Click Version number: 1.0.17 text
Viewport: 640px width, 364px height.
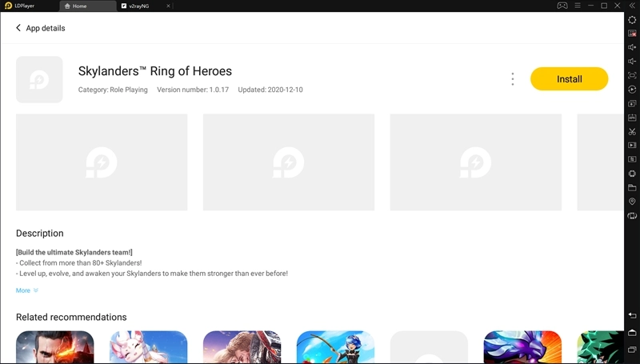[x=193, y=90]
